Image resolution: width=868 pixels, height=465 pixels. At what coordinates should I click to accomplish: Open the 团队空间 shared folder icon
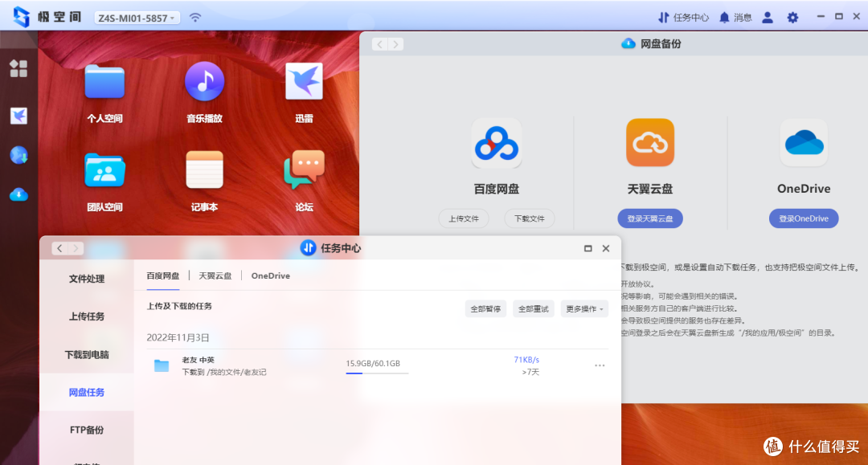(x=104, y=171)
